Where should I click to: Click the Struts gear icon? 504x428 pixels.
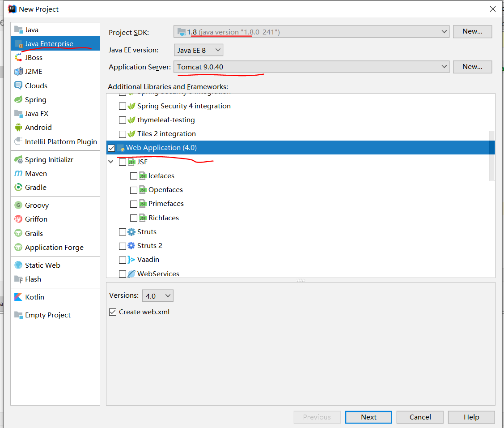pyautogui.click(x=131, y=232)
